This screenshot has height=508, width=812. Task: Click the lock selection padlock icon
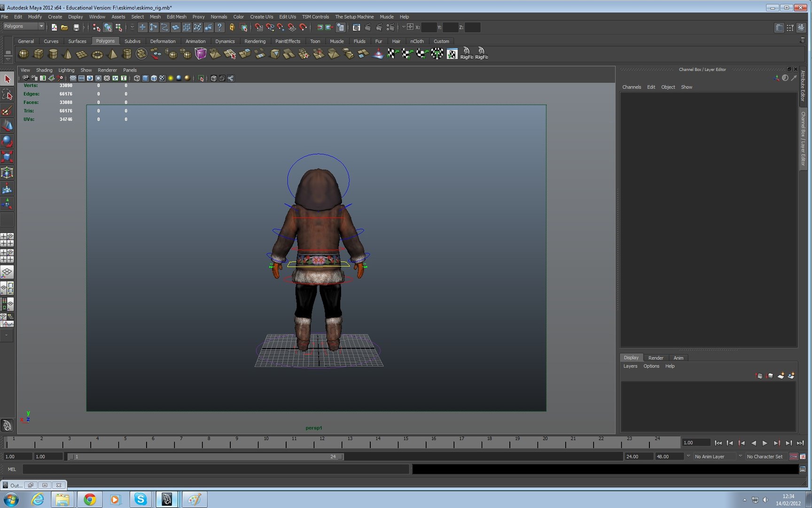[x=232, y=27]
